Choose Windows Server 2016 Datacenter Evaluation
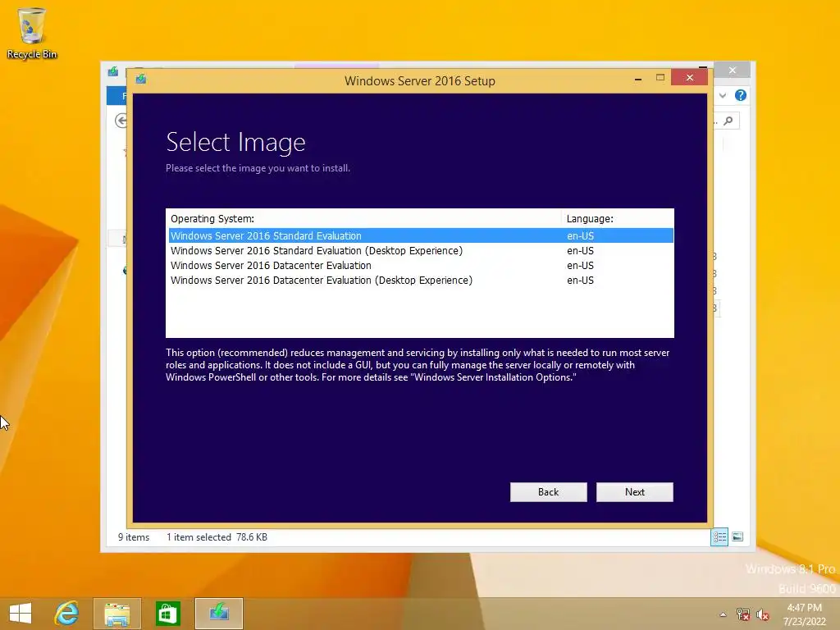 pos(421,266)
